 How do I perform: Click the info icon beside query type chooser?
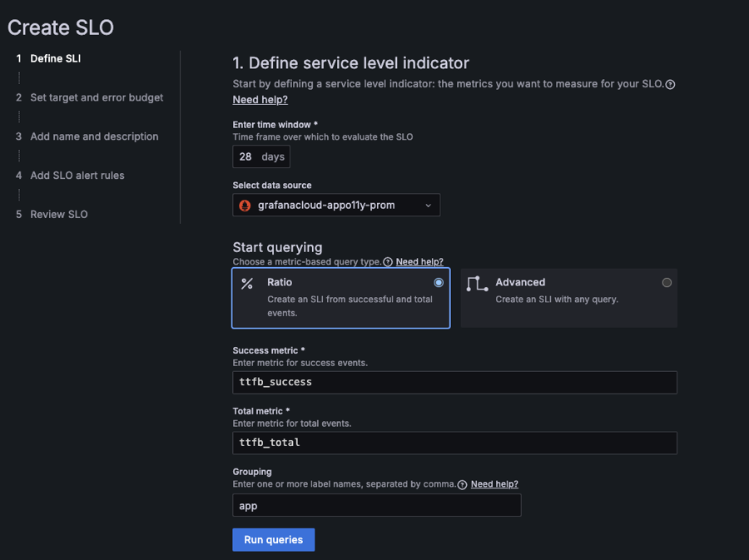pos(387,262)
